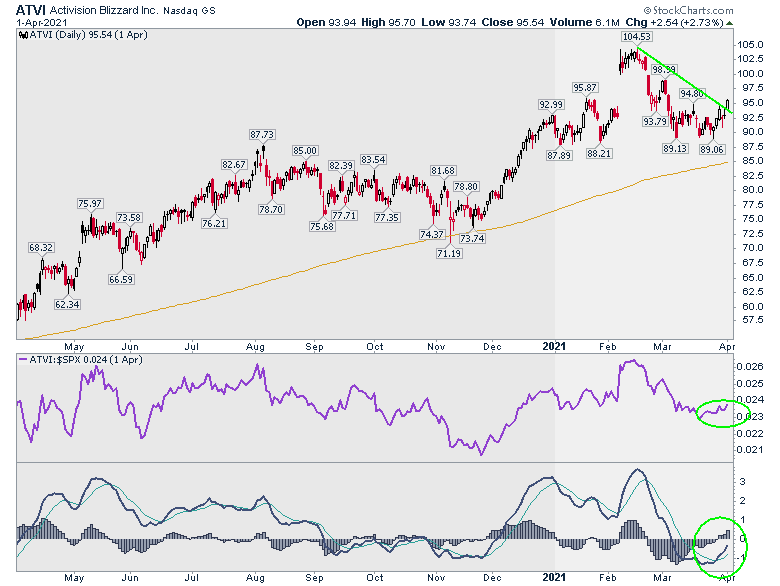Click the 66.59 price label
The image size is (780, 586).
point(121,280)
